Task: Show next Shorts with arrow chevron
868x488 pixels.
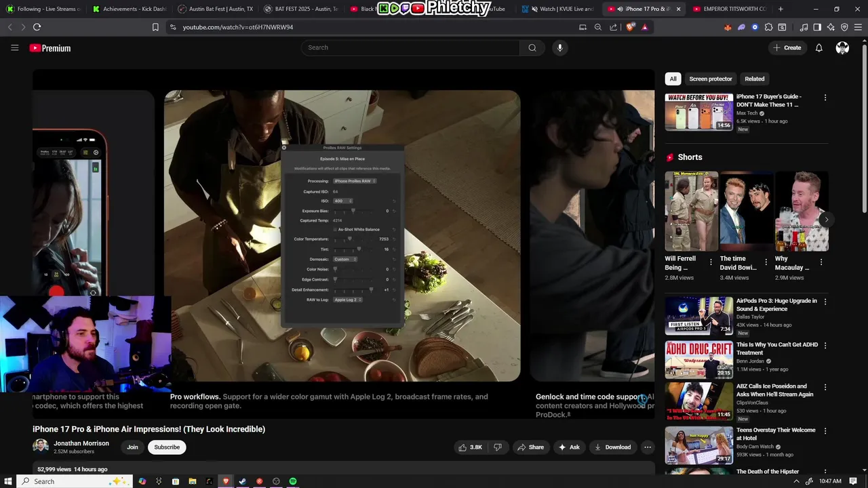Action: click(x=826, y=220)
